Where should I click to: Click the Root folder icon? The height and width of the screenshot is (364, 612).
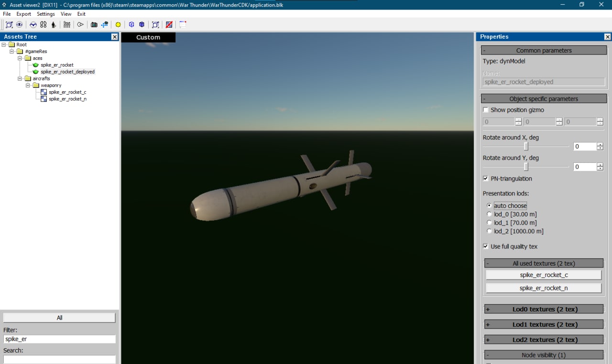click(11, 44)
